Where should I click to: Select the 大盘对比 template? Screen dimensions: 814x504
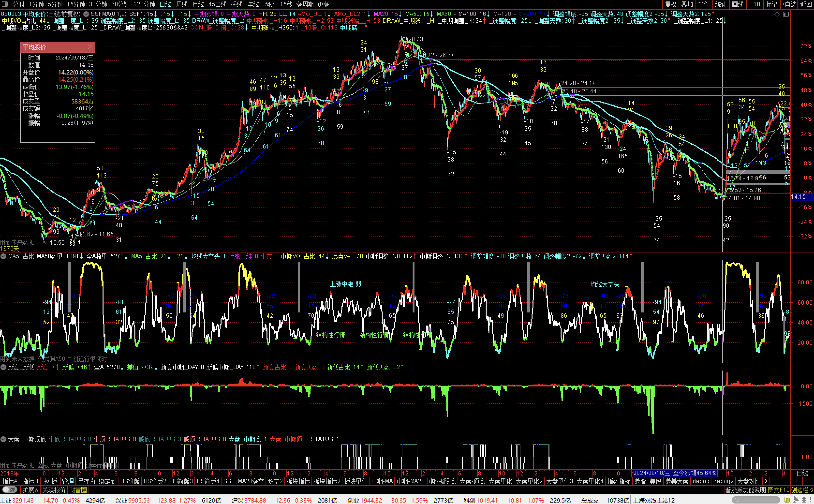[749, 481]
